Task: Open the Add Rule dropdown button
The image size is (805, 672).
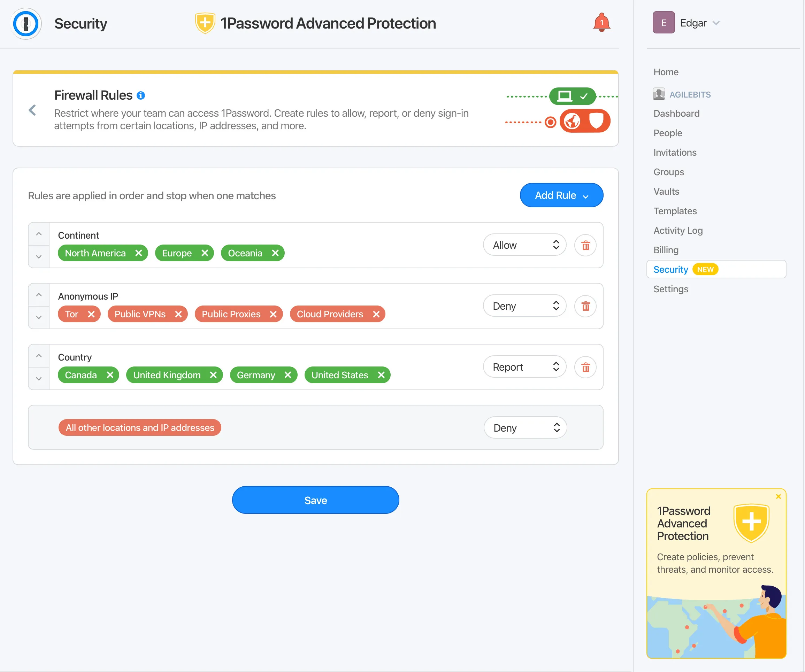Action: click(x=562, y=195)
